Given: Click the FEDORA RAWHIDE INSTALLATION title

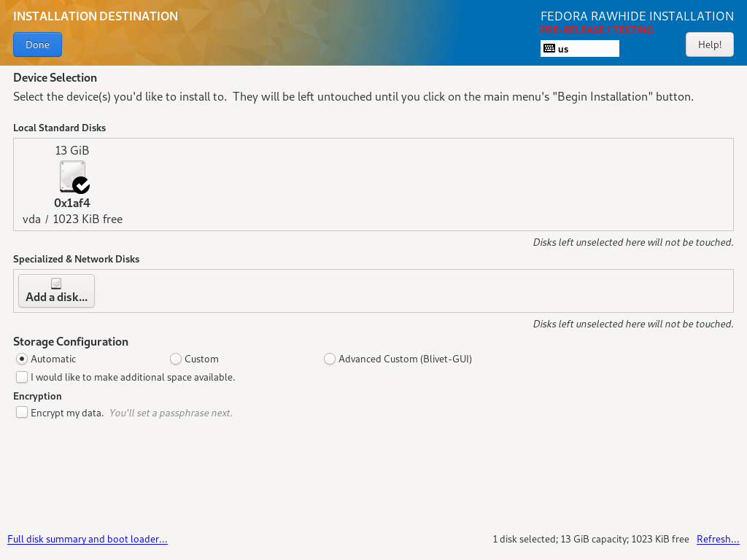Looking at the screenshot, I should pos(637,16).
